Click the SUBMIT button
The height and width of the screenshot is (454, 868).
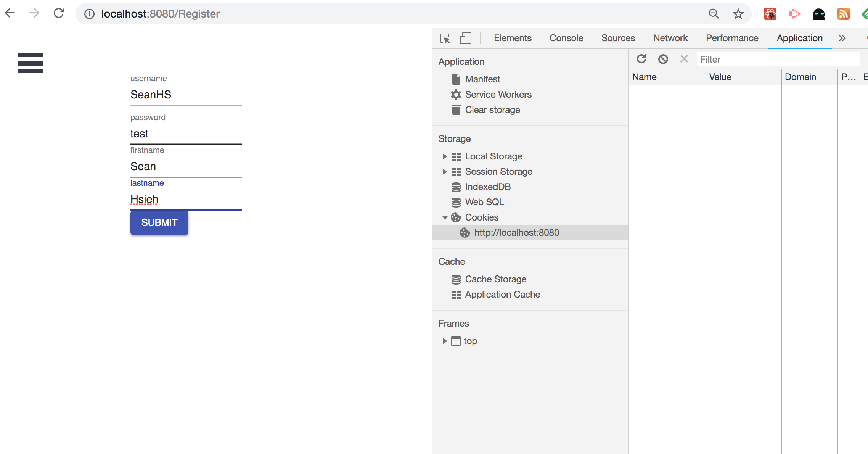159,222
